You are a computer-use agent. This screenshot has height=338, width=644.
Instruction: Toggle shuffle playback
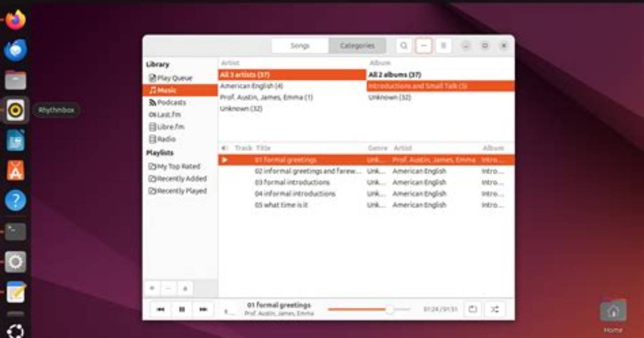tap(494, 309)
